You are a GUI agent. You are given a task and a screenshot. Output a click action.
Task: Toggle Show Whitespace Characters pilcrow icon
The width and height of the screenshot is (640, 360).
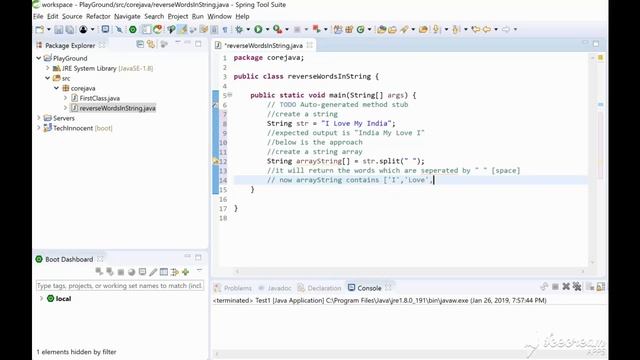(x=225, y=29)
